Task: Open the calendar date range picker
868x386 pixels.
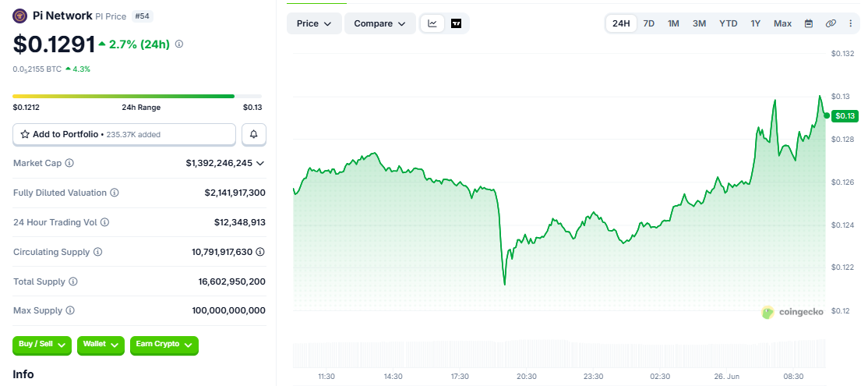Action: point(808,23)
